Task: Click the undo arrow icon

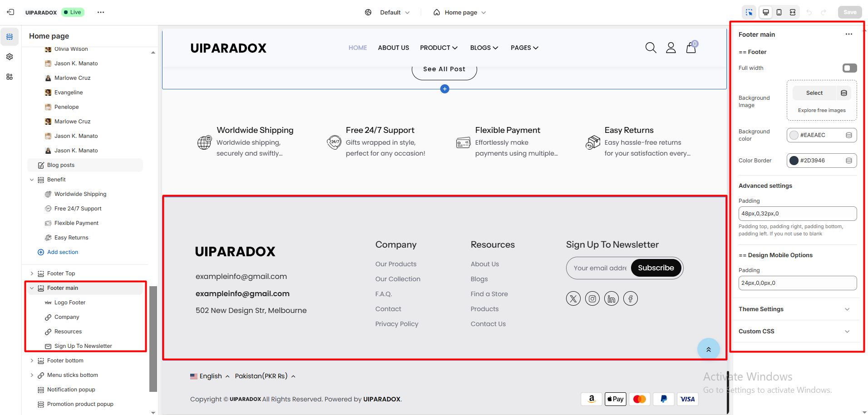Action: coord(809,12)
